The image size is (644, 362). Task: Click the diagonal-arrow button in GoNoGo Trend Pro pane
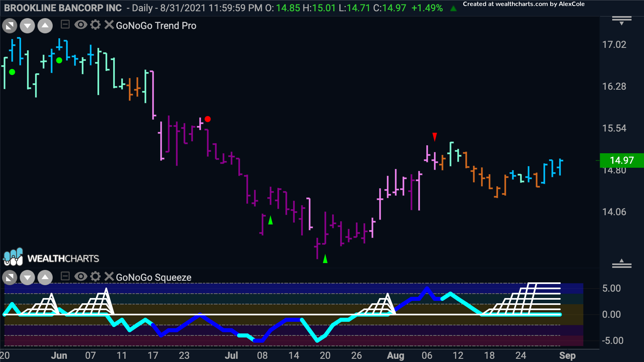point(10,26)
